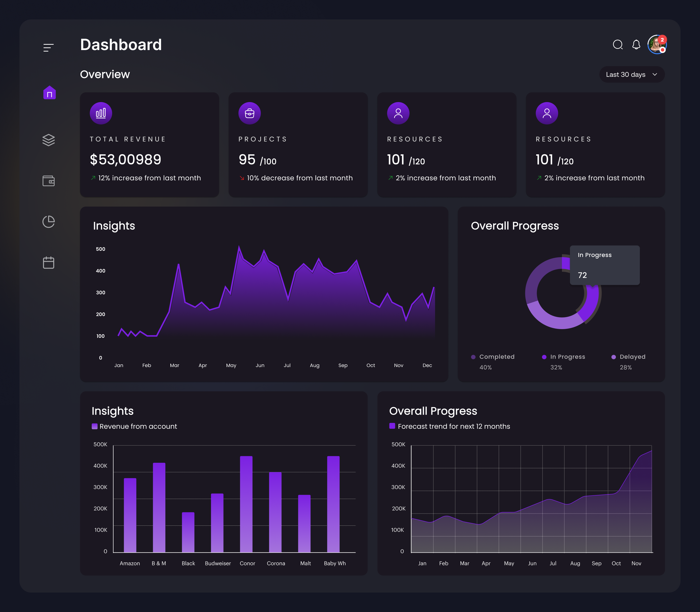Viewport: 700px width, 612px height.
Task: Select the Overview tab heading
Action: pyautogui.click(x=105, y=74)
